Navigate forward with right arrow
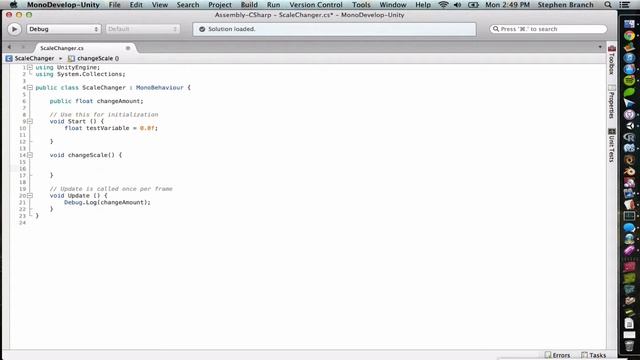This screenshot has width=640, height=360. point(23,47)
